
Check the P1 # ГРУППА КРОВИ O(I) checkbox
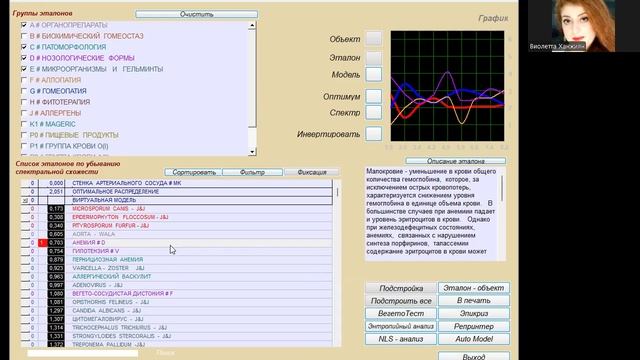click(24, 146)
